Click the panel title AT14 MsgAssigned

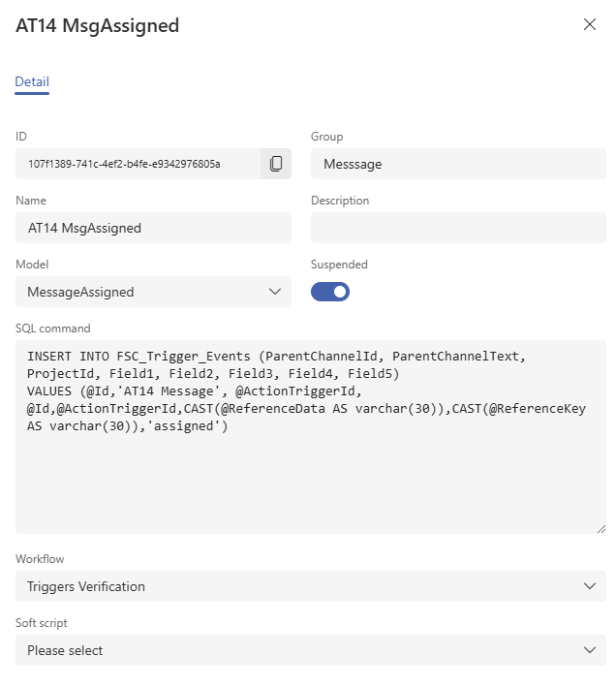click(x=97, y=25)
